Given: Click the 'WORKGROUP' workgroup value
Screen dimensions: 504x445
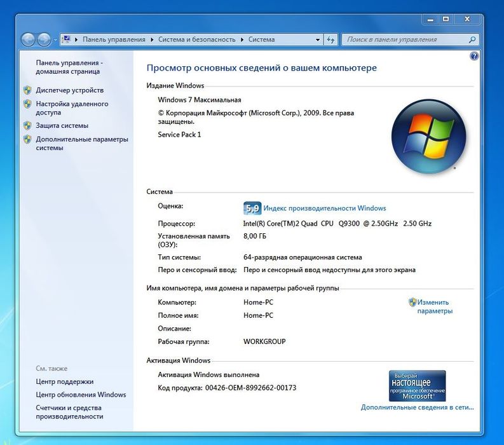Looking at the screenshot, I should tap(264, 341).
